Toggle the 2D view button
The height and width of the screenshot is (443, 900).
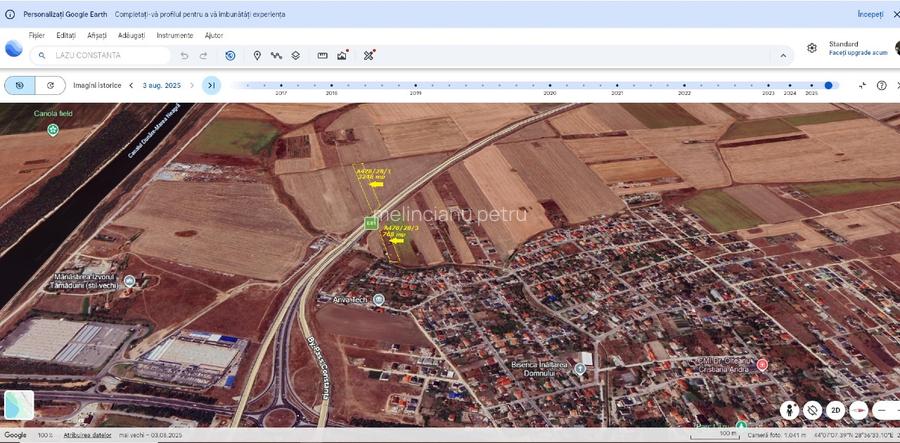click(x=836, y=410)
